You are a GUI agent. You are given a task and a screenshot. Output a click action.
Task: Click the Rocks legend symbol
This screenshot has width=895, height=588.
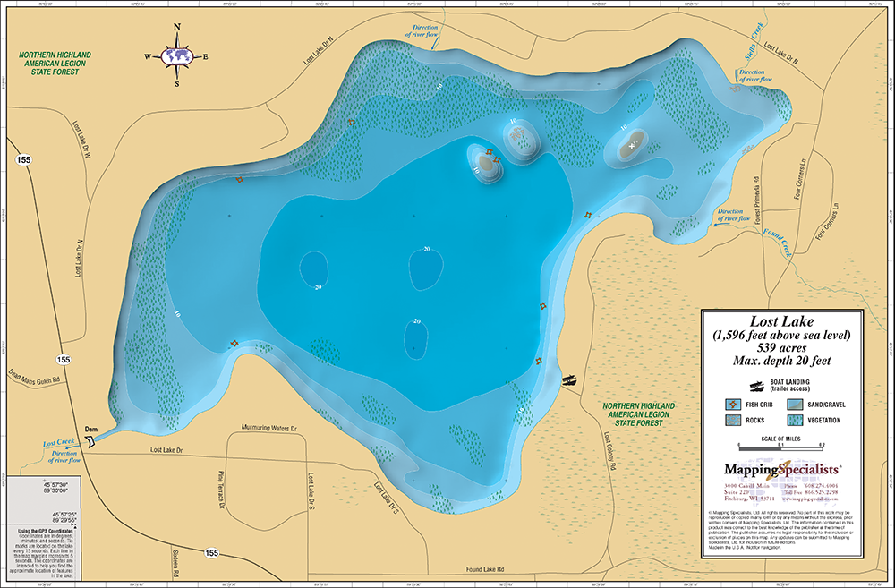[733, 420]
